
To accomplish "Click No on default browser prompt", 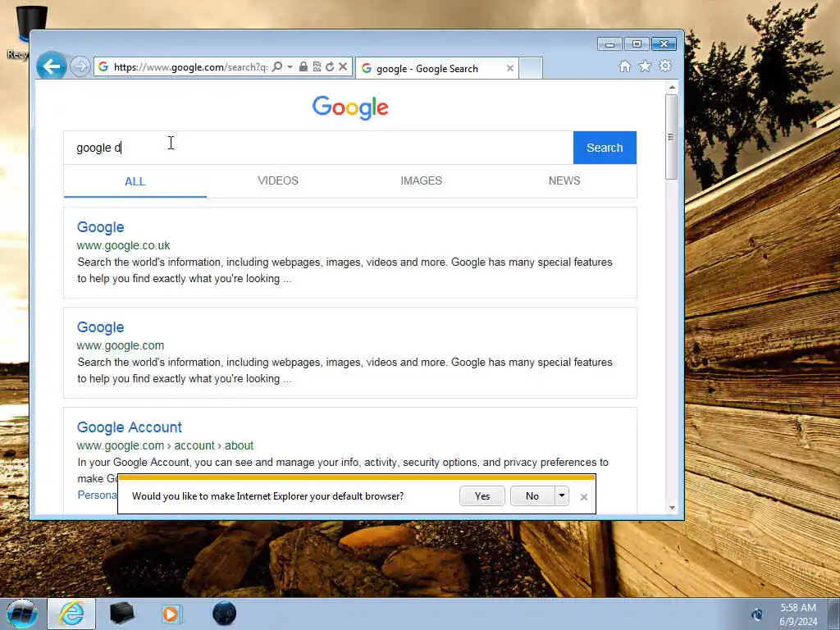I will tap(532, 496).
